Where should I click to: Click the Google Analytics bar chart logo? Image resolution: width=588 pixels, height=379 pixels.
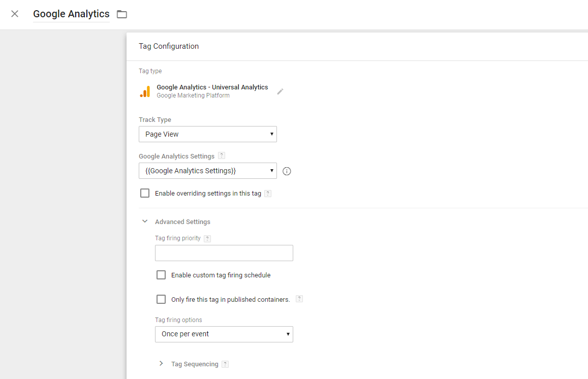pos(145,91)
